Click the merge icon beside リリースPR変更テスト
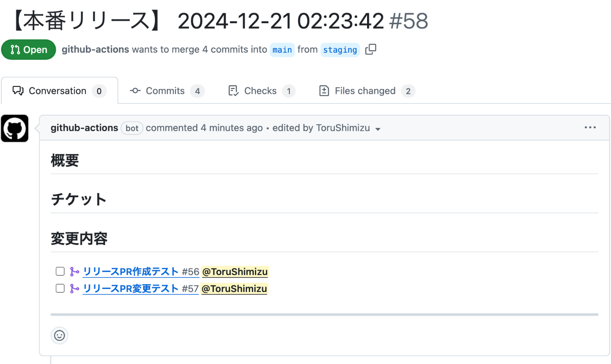 [75, 288]
